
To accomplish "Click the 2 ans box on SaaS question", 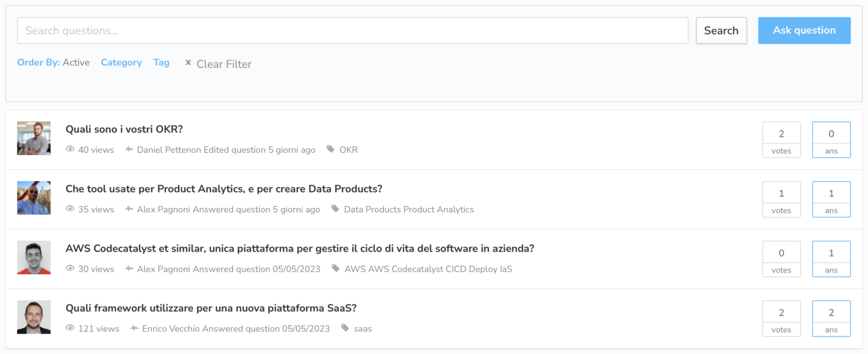I will click(x=831, y=318).
